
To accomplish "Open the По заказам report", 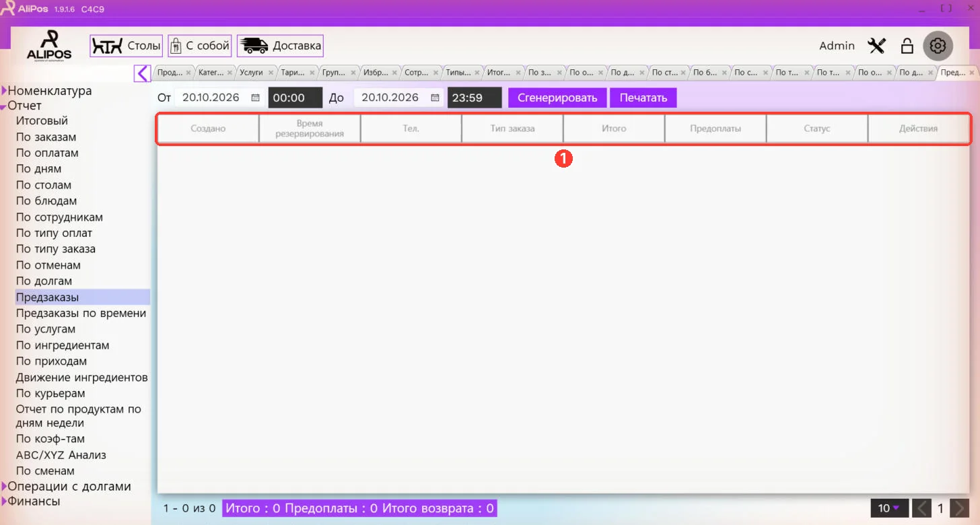I will pyautogui.click(x=46, y=137).
